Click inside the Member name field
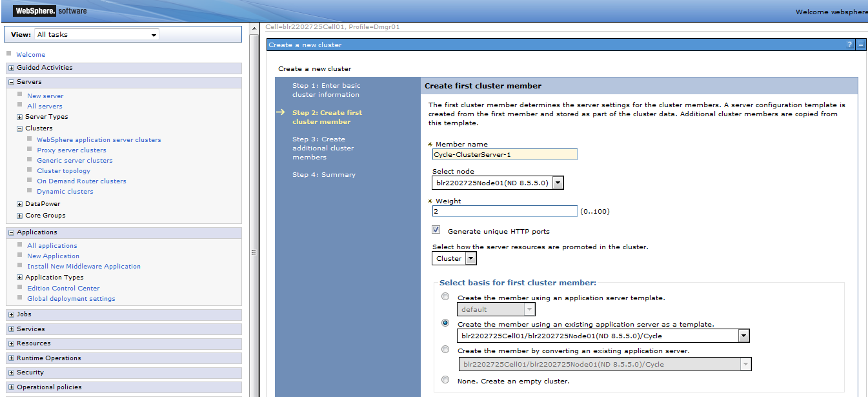 (503, 154)
